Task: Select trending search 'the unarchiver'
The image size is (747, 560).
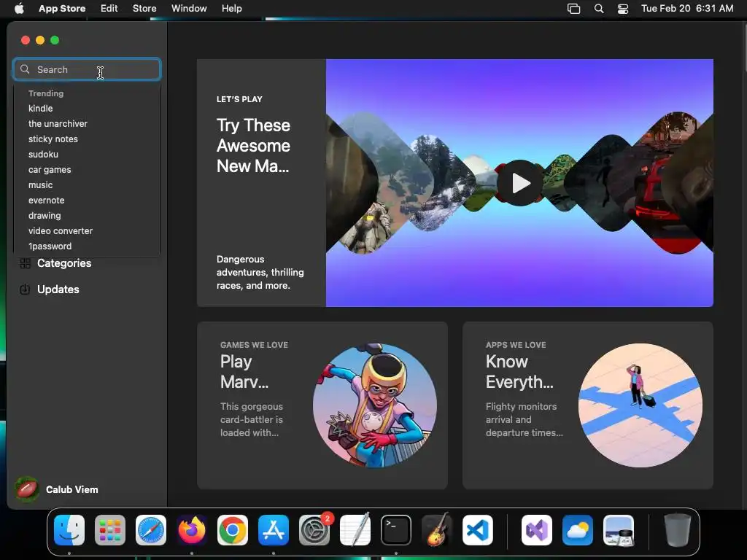Action: pos(58,124)
